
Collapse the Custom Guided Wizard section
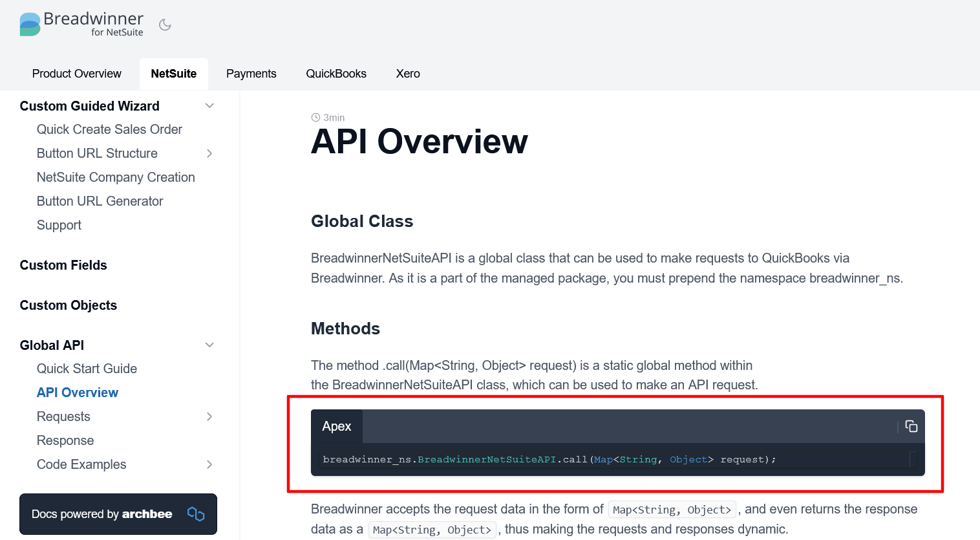[x=209, y=105]
